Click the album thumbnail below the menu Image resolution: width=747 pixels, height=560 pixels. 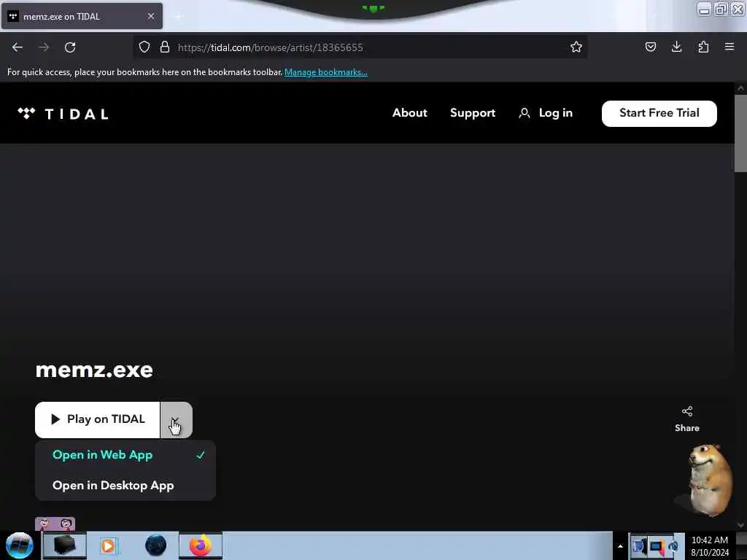click(x=55, y=524)
